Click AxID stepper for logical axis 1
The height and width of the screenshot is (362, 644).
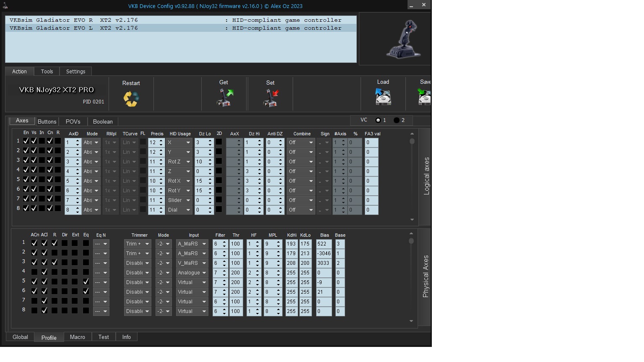(x=78, y=142)
